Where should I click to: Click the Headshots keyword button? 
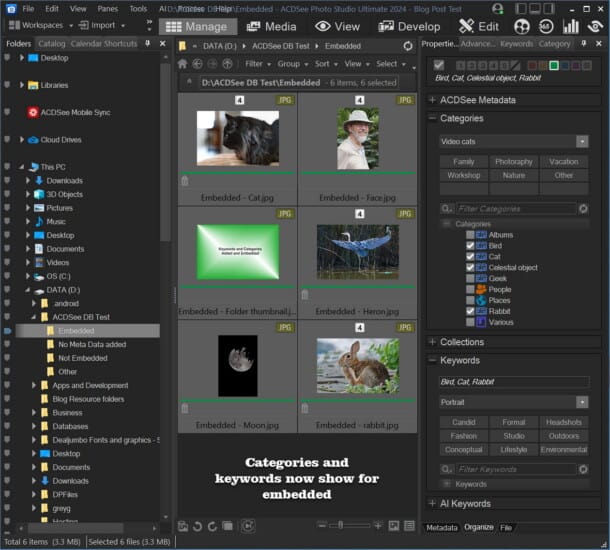[x=563, y=422]
